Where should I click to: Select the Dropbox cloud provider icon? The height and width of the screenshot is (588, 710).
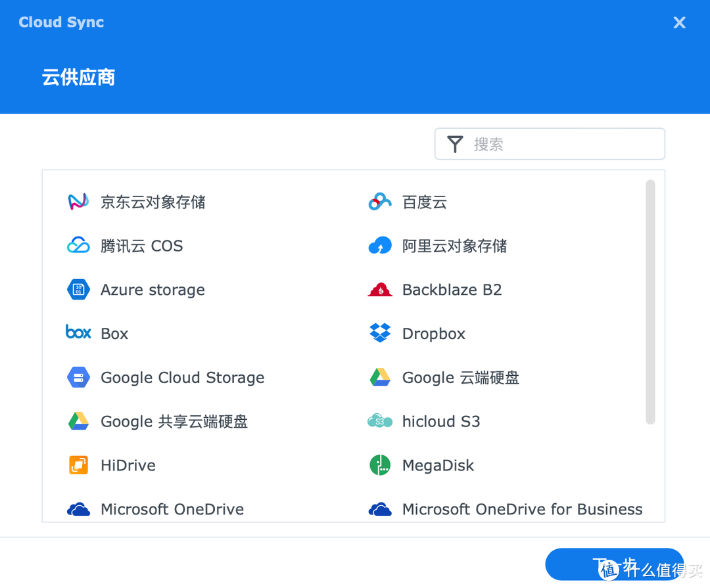point(380,333)
